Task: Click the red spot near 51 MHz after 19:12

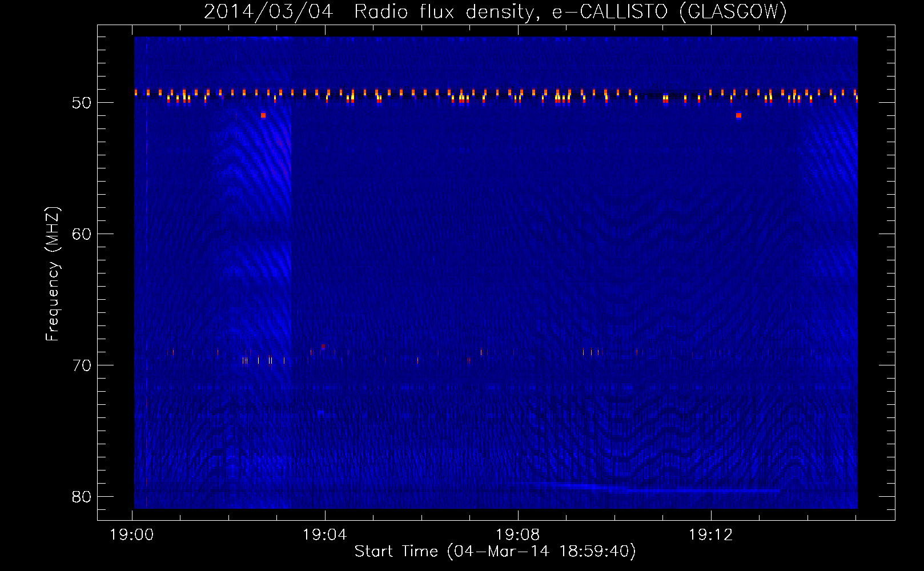Action: [x=738, y=115]
